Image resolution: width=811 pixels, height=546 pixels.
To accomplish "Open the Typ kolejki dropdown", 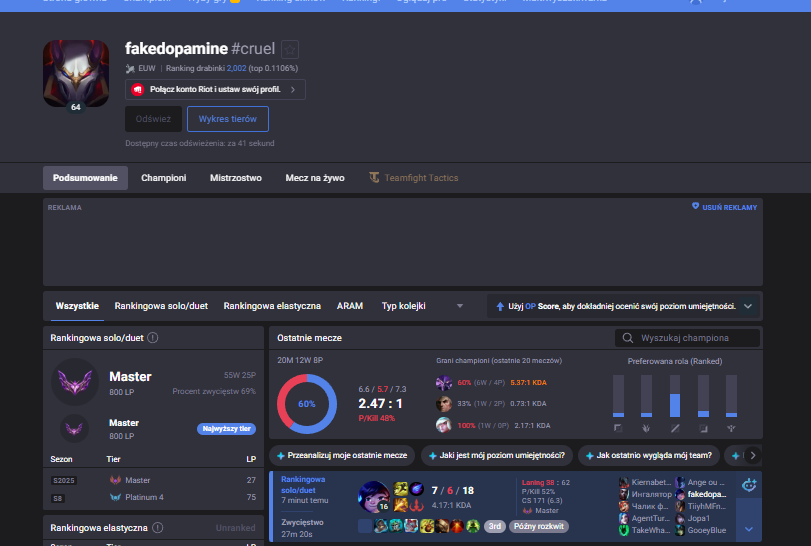I will click(x=422, y=306).
